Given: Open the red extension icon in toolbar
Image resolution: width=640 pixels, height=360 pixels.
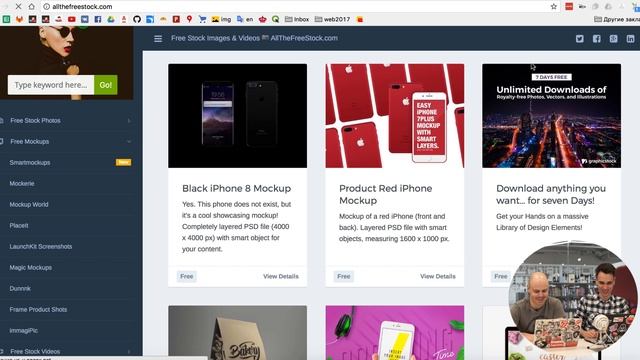Looking at the screenshot, I should [569, 7].
